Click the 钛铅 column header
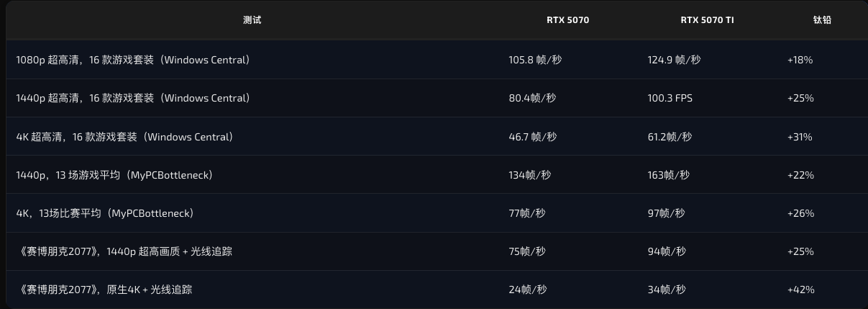 coord(822,20)
